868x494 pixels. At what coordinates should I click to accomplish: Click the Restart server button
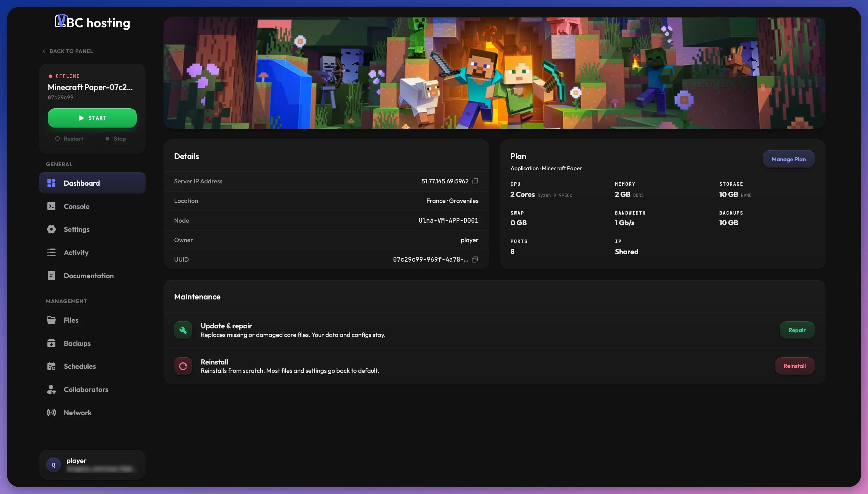tap(69, 138)
